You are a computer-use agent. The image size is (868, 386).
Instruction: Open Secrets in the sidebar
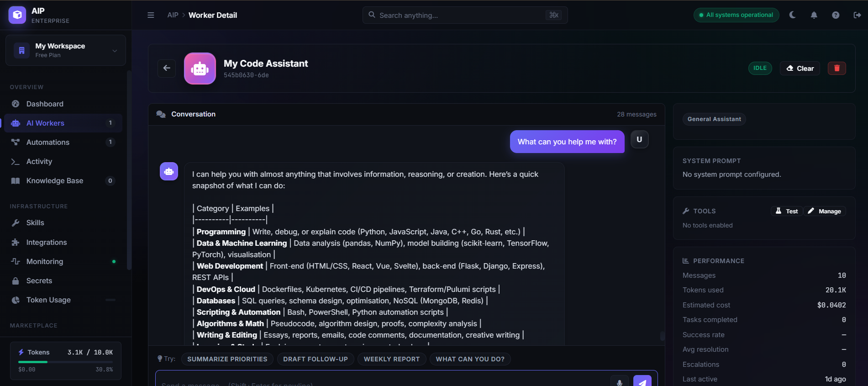click(x=63, y=280)
